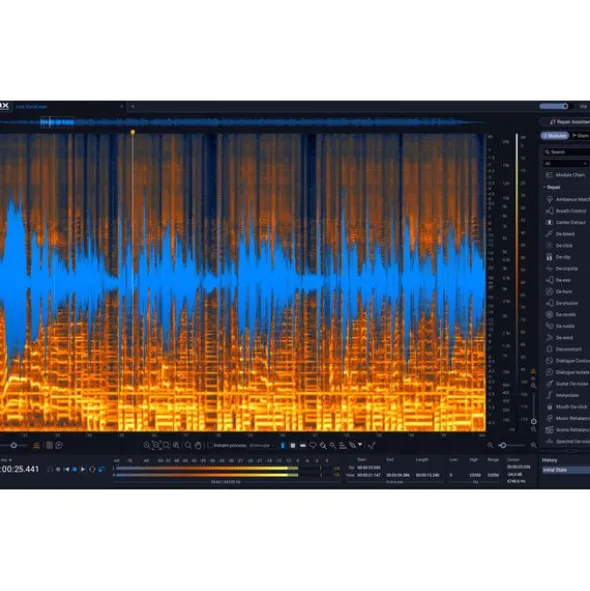The image size is (590, 591).
Task: Open the Scene Rebalance module
Action: [568, 430]
